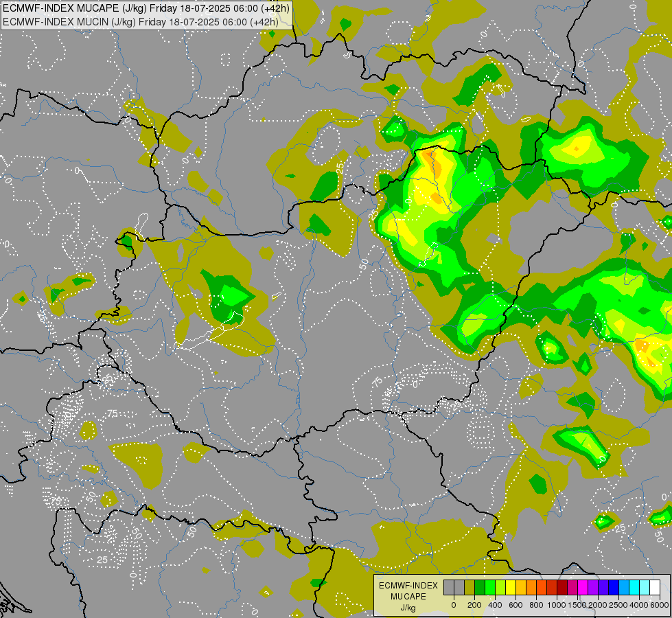
Task: Click the legend text 'MUCAPE'
Action: click(408, 597)
